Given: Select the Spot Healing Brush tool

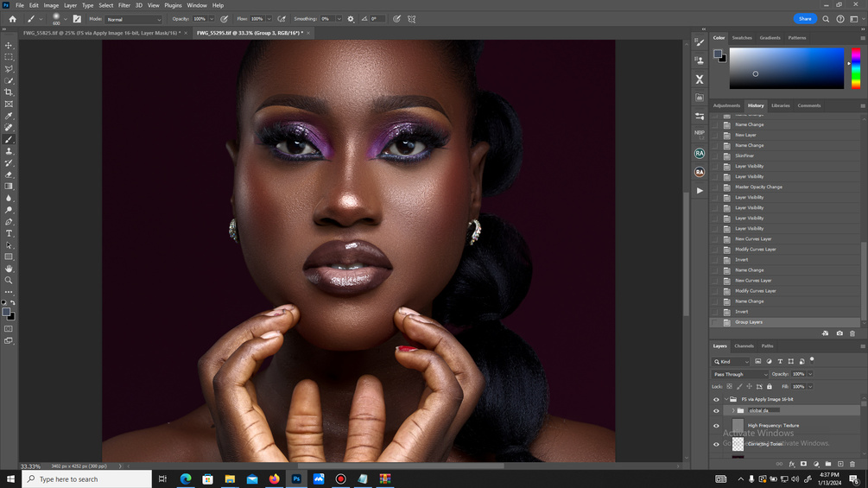Looking at the screenshot, I should [x=9, y=128].
